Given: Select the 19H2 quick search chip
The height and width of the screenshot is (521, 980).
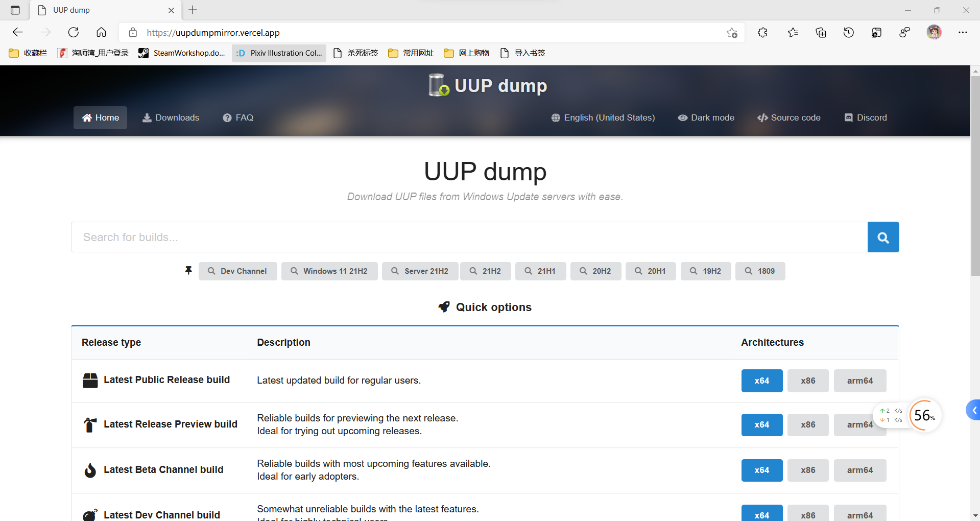Looking at the screenshot, I should tap(706, 271).
